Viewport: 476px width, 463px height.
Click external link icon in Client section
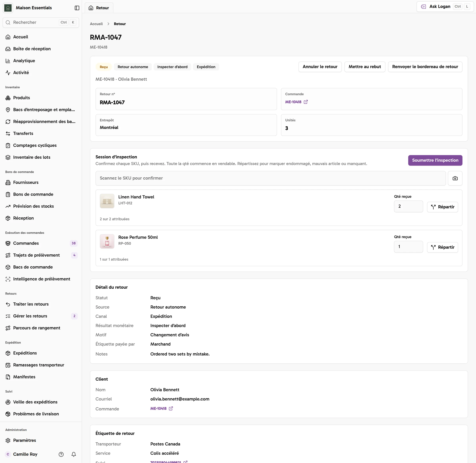coord(171,409)
